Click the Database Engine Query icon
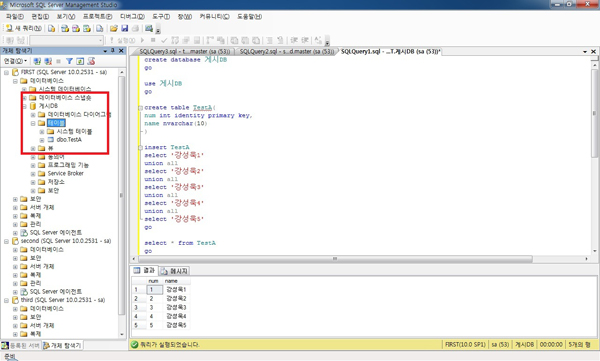This screenshot has width=600, height=361. (x=51, y=28)
